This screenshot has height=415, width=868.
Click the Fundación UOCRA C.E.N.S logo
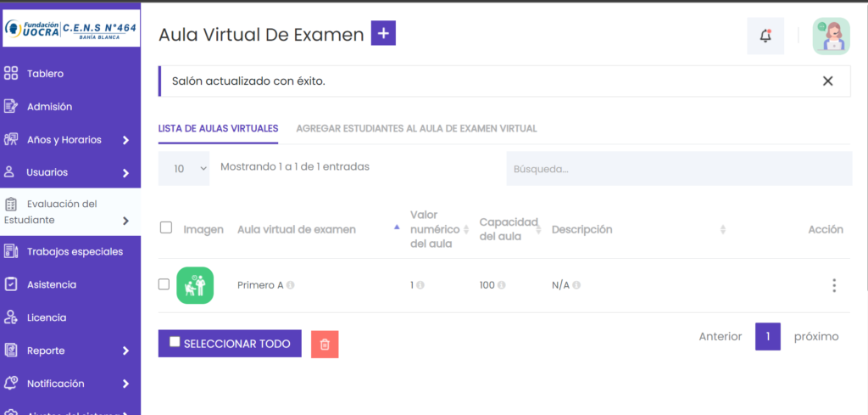[x=70, y=28]
